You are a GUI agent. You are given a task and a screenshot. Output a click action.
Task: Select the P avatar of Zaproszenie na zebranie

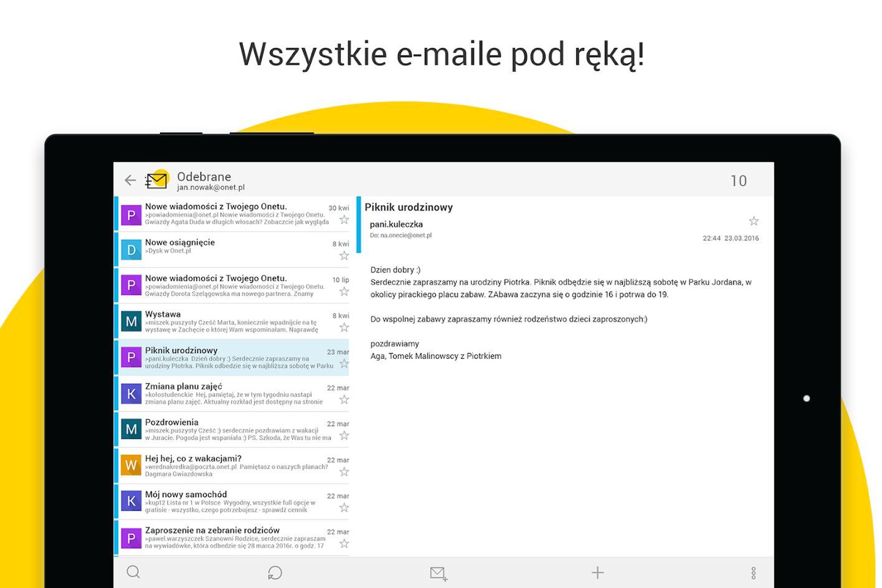point(131,538)
